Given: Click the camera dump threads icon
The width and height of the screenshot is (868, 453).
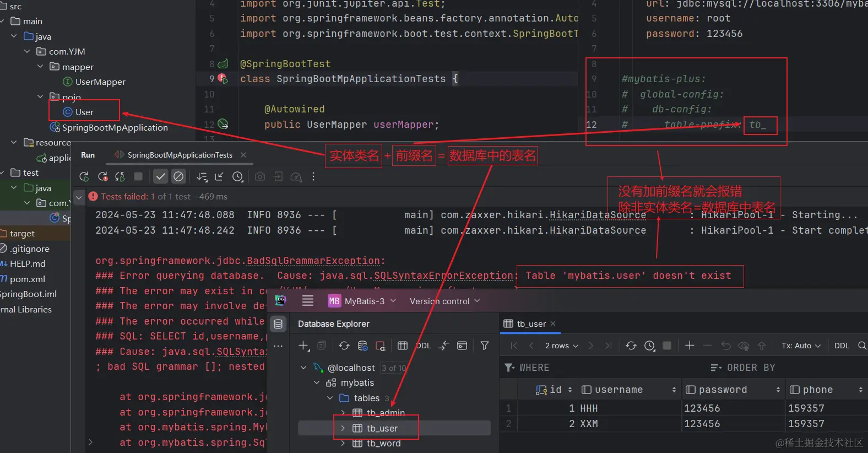Looking at the screenshot, I should pyautogui.click(x=260, y=177).
